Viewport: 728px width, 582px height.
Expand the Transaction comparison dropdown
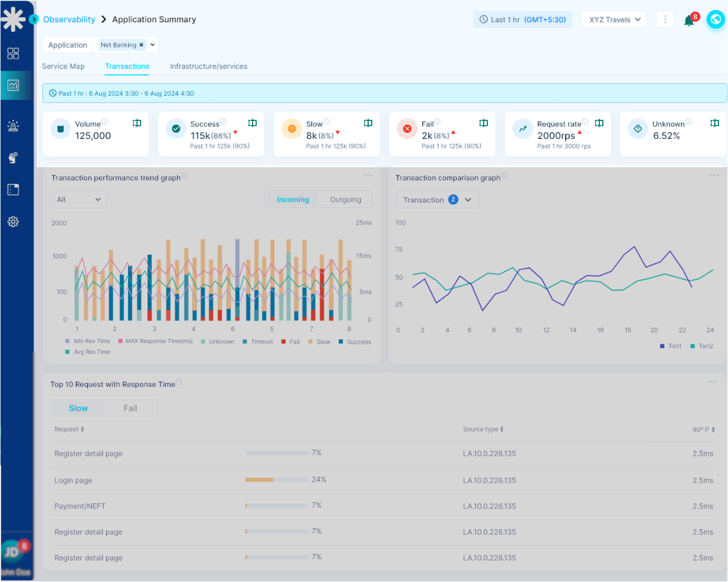(x=438, y=200)
